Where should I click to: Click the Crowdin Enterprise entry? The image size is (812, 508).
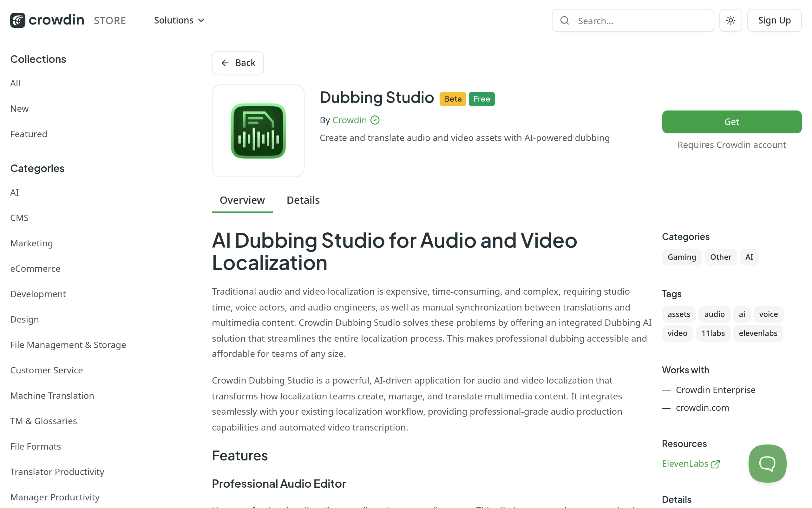[x=715, y=390]
